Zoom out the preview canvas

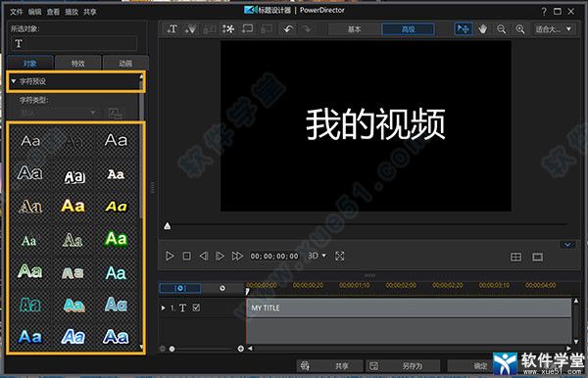[x=502, y=28]
